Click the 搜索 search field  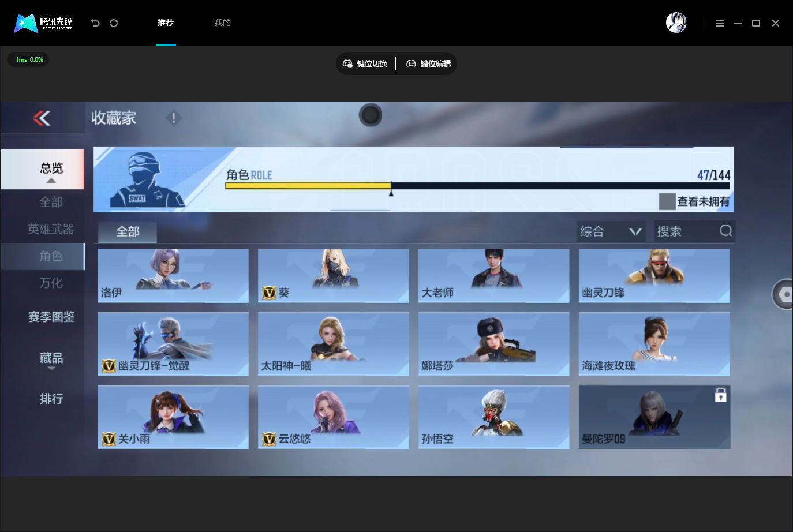click(694, 231)
